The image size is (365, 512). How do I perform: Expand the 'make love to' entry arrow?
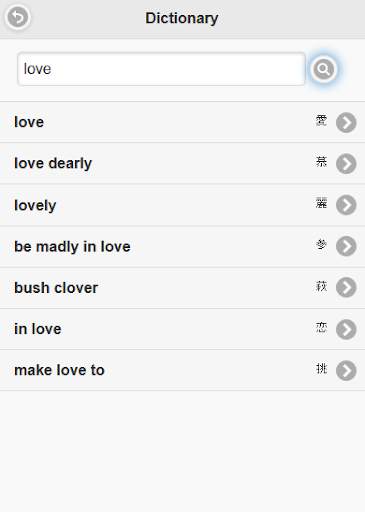pos(346,370)
